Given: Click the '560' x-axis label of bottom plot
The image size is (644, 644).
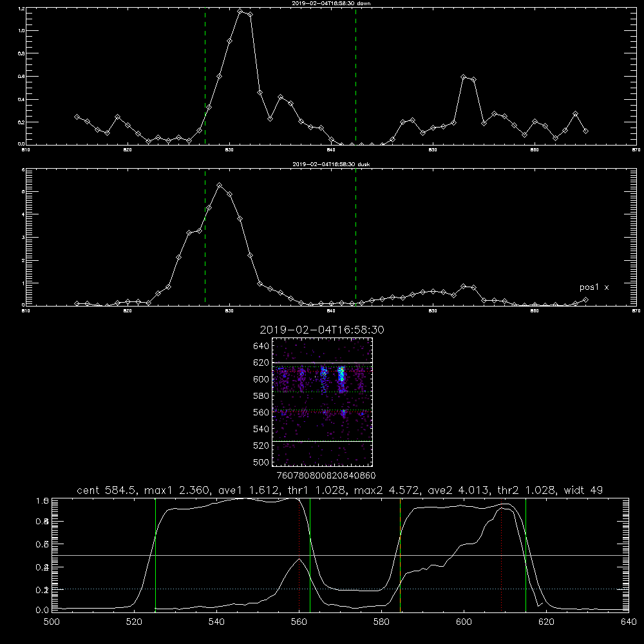Looking at the screenshot, I should pos(299,622).
